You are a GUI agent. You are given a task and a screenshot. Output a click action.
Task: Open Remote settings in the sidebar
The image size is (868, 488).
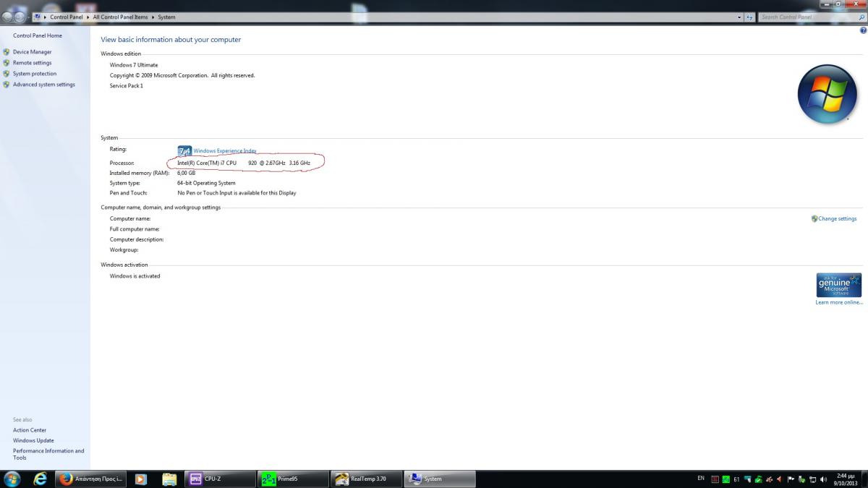[32, 63]
